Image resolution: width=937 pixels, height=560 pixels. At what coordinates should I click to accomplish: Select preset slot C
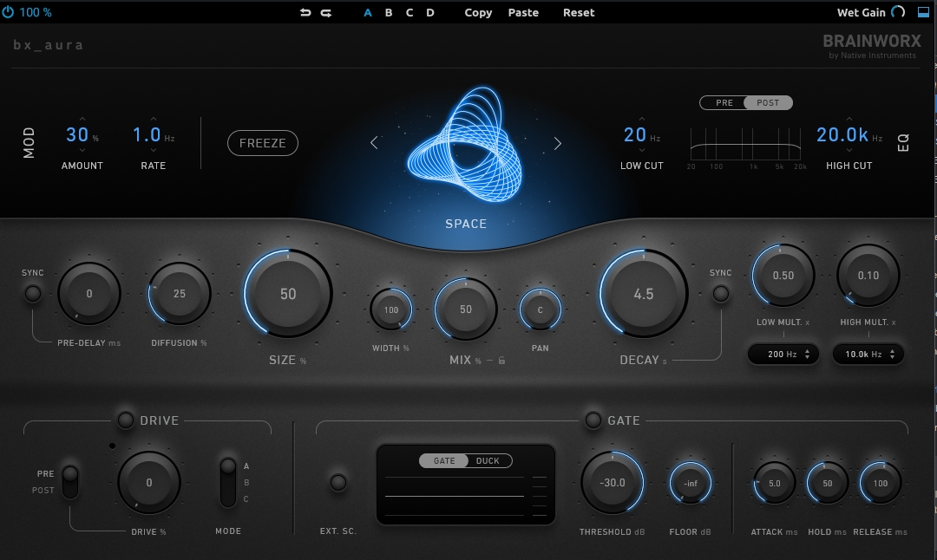coord(410,12)
